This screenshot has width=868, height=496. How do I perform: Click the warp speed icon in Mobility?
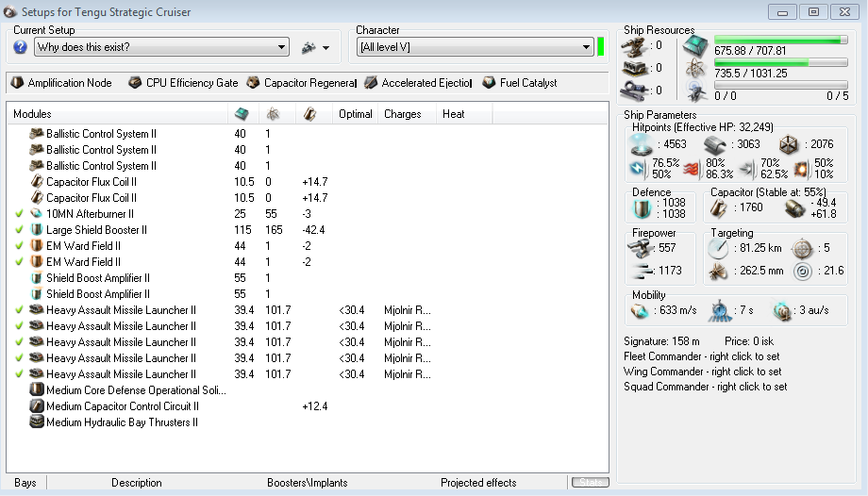coord(782,311)
